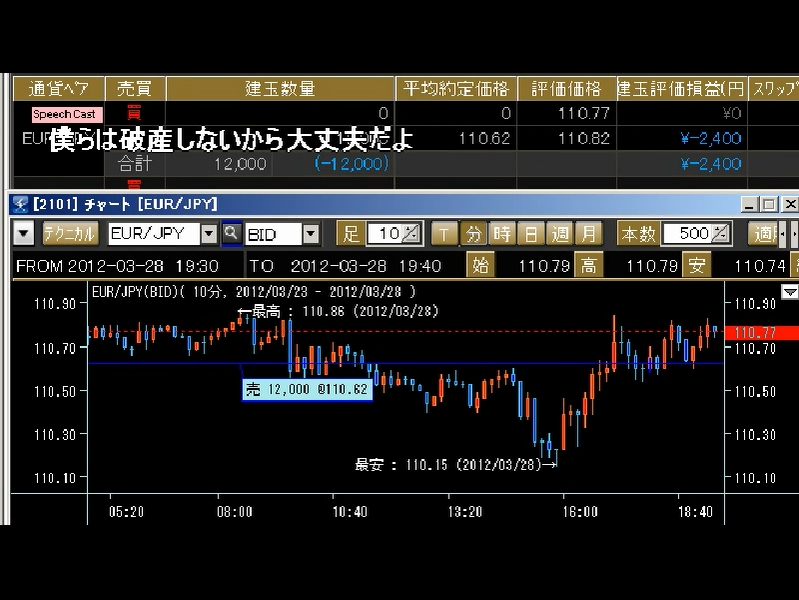This screenshot has width=799, height=600.
Task: Click the red 110.77 current price tag
Action: 761,333
